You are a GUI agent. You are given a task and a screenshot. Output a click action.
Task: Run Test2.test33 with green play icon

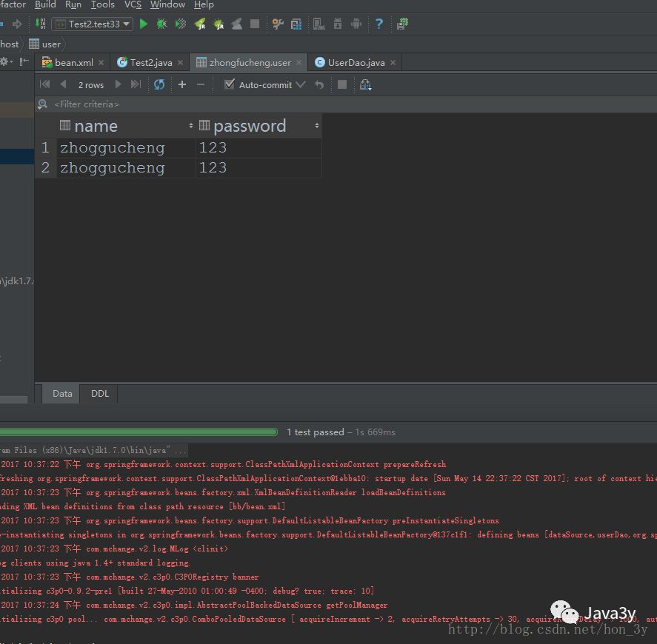point(143,24)
